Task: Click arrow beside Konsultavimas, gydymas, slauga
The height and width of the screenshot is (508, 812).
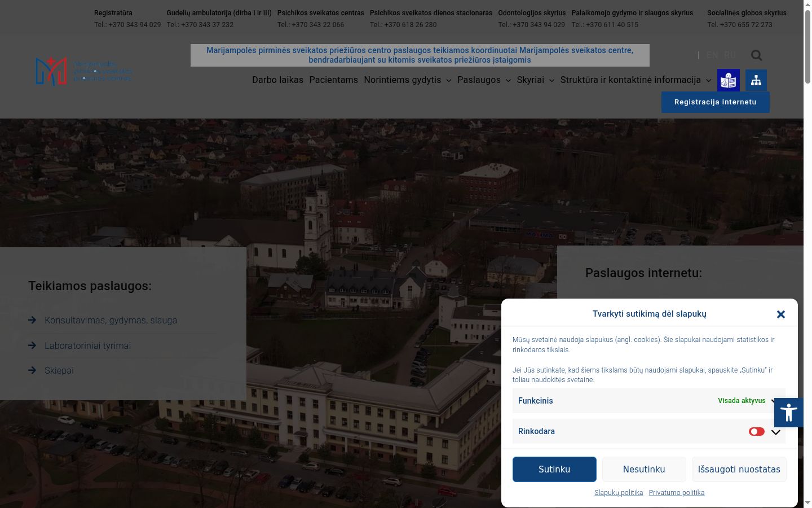Action: click(32, 320)
